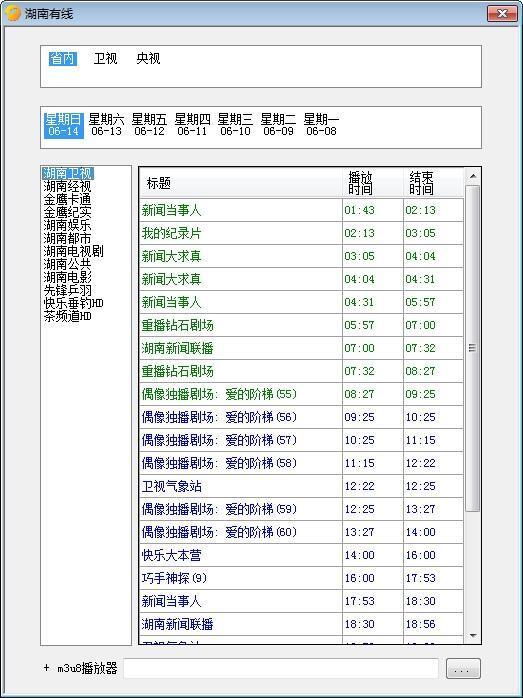The height and width of the screenshot is (698, 523).
Task: Choose 湖南电视剧 channel in list
Action: coord(73,251)
